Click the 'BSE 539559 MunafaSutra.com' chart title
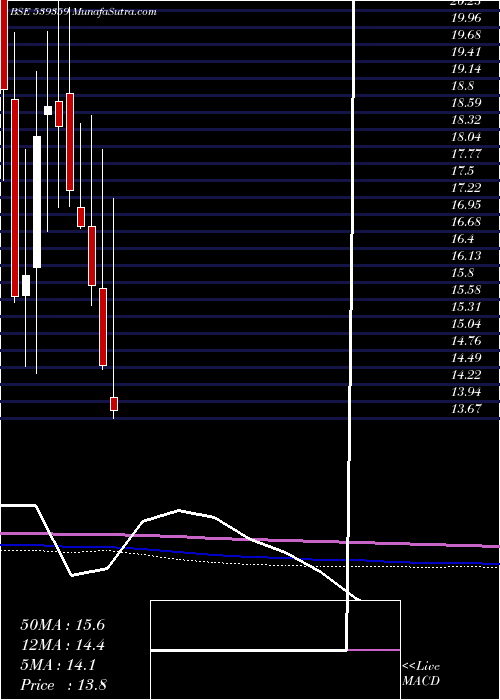 coord(83,12)
